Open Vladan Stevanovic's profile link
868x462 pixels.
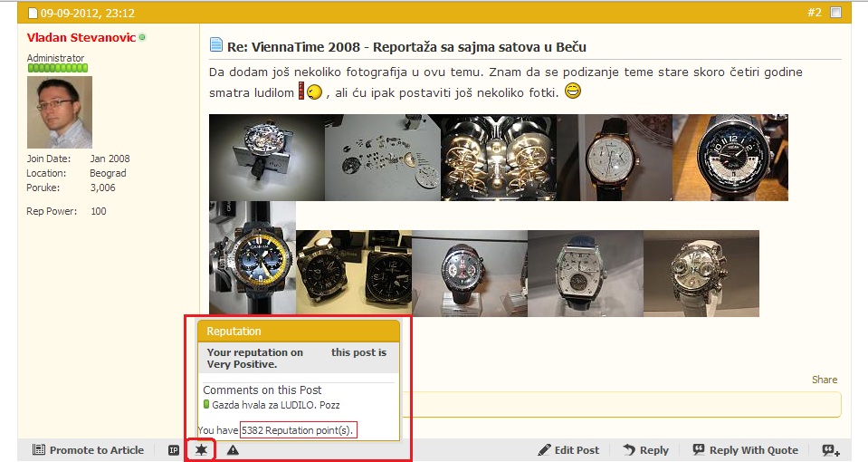[x=81, y=37]
